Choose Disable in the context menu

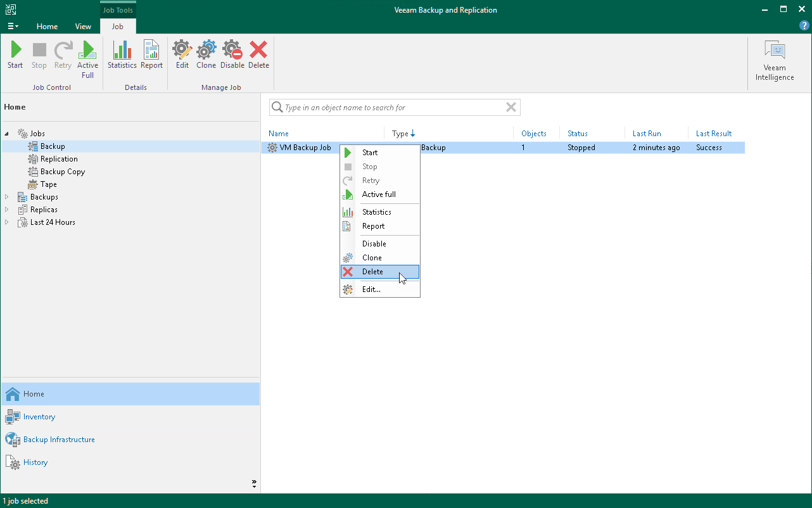point(380,244)
